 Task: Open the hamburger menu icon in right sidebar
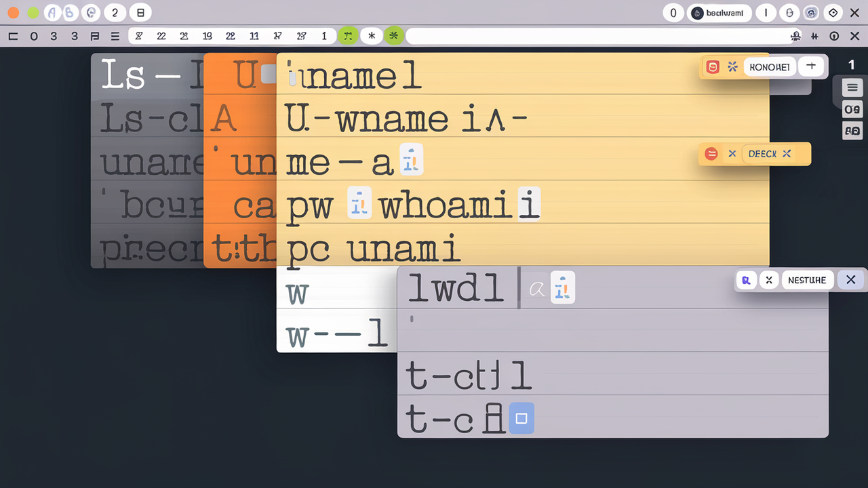tap(852, 87)
